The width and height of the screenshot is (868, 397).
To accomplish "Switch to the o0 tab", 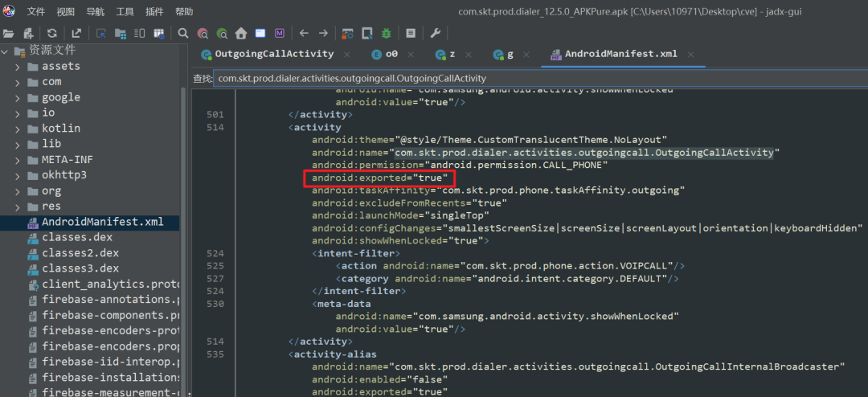I will pos(391,55).
